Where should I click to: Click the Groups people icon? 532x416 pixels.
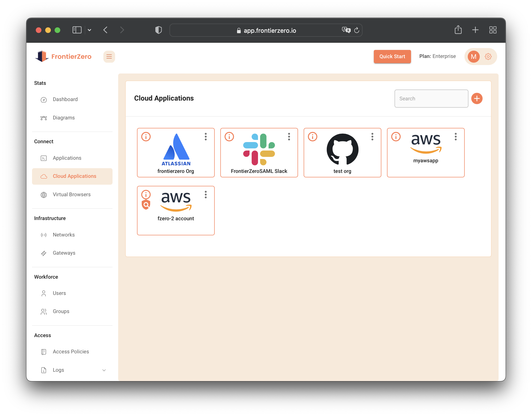44,312
